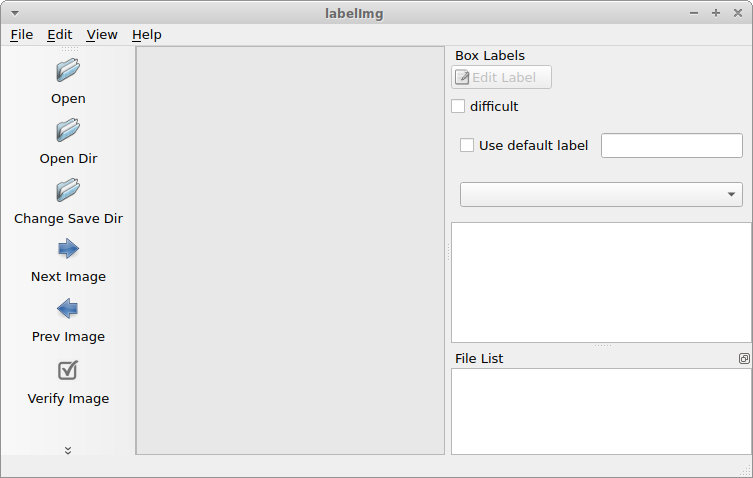Go to Next Image with arrow icon
Screen dimensions: 753x478
click(x=68, y=249)
